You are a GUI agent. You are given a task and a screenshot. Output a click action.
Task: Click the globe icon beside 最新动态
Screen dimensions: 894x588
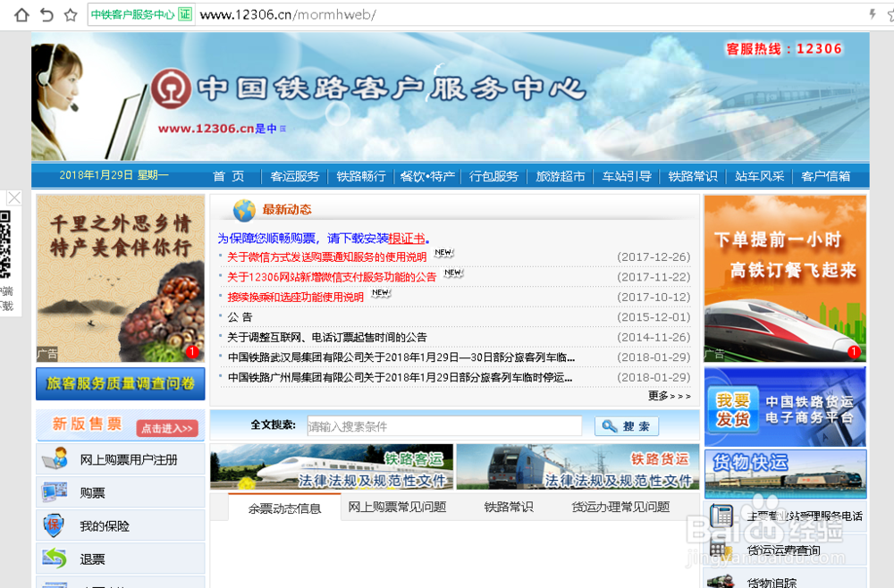pyautogui.click(x=244, y=210)
